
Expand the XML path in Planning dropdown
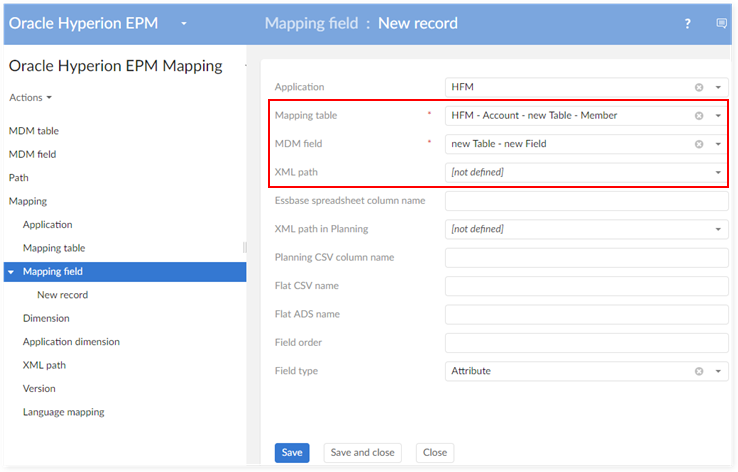(718, 230)
